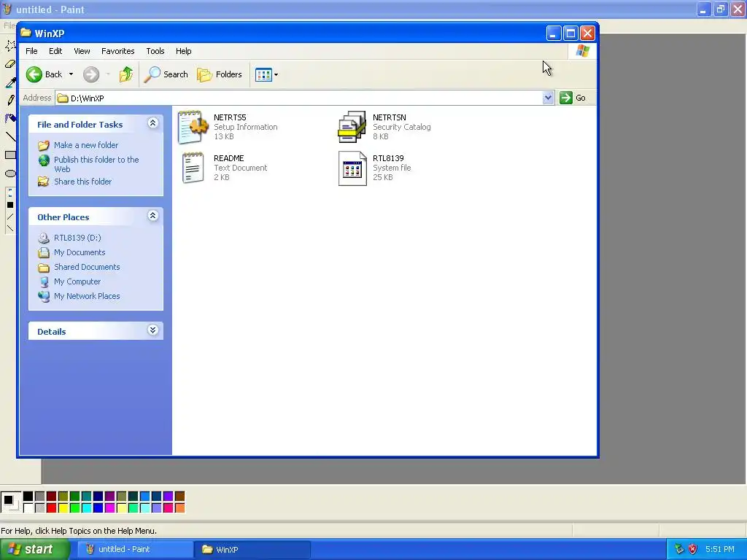The image size is (747, 560).
Task: Open the File menu in WinXP window
Action: click(31, 51)
